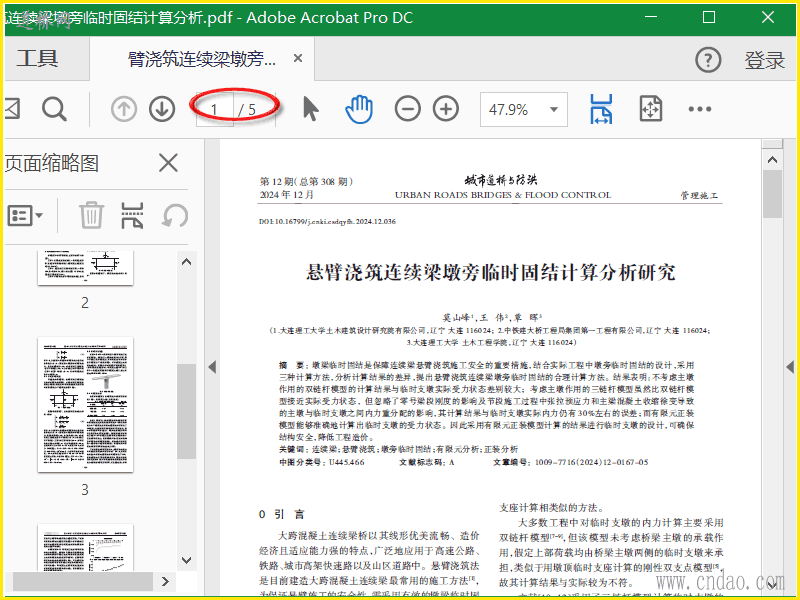
Task: Click the paper title 悬臂浇筑连续梁墩旁临时固结计算分析研究
Action: tap(490, 272)
